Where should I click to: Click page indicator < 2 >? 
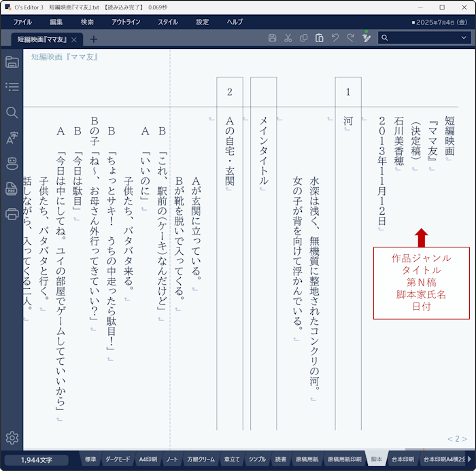tap(457, 439)
